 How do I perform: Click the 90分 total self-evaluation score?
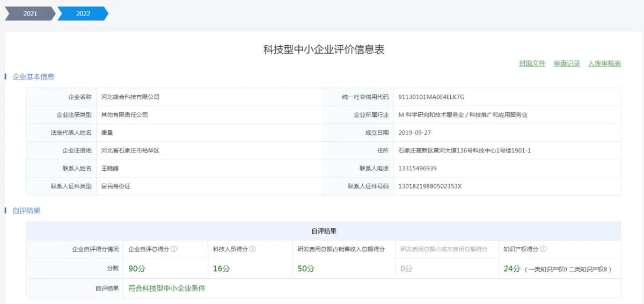(x=136, y=269)
